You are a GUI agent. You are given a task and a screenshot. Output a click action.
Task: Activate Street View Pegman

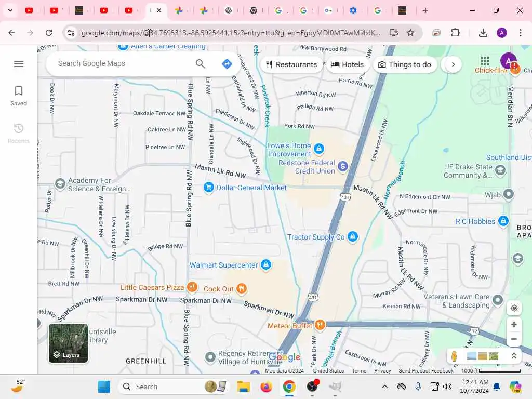454,356
